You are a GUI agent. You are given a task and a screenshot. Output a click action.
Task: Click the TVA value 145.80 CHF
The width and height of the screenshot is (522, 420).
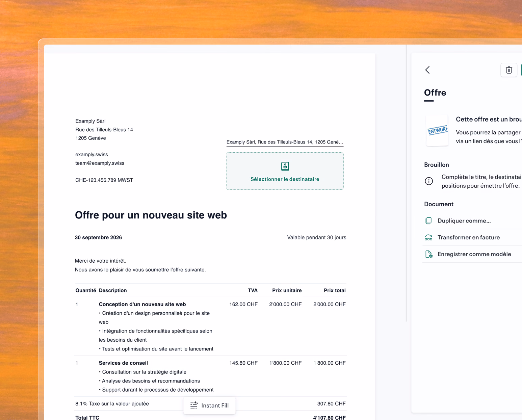click(x=243, y=363)
